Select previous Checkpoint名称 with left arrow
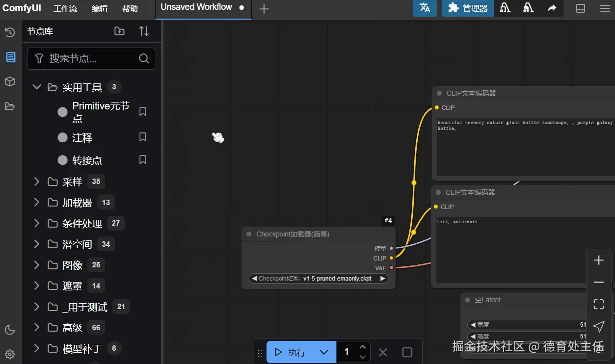 tap(254, 278)
